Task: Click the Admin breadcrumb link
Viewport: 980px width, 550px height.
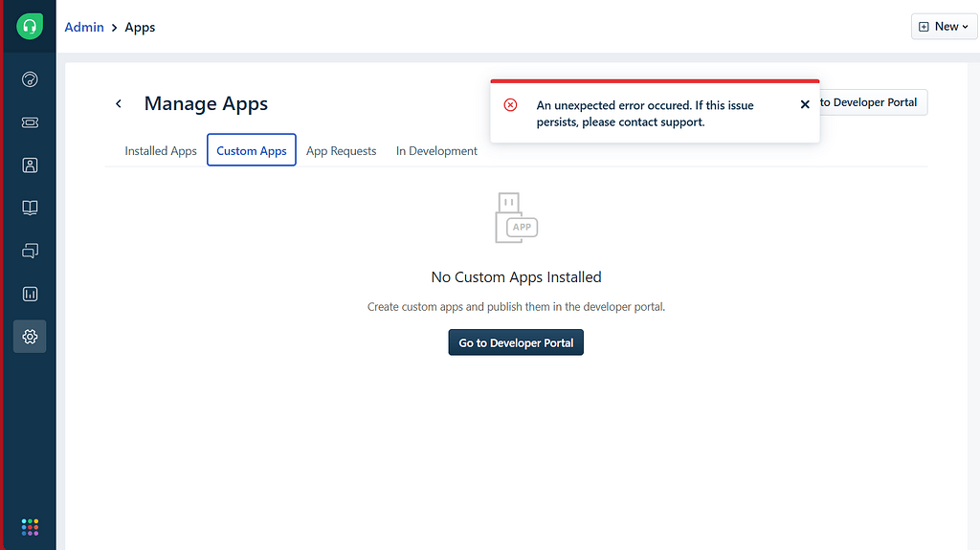Action: (x=84, y=27)
